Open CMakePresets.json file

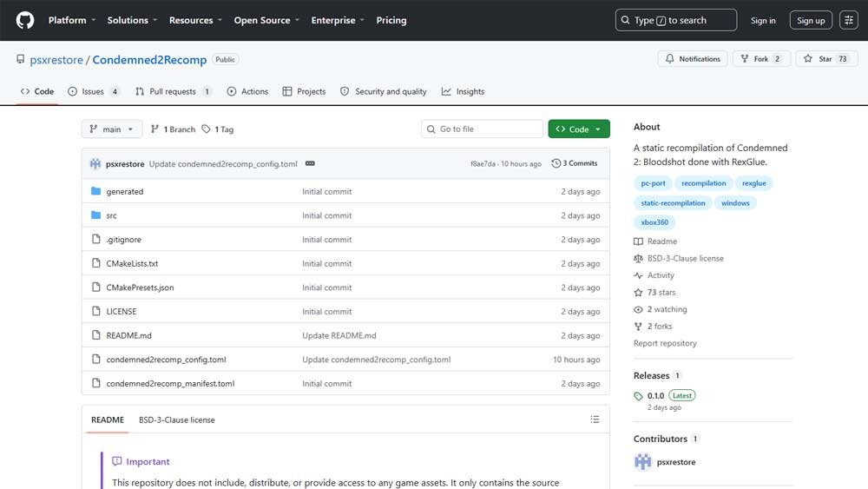[x=140, y=287]
